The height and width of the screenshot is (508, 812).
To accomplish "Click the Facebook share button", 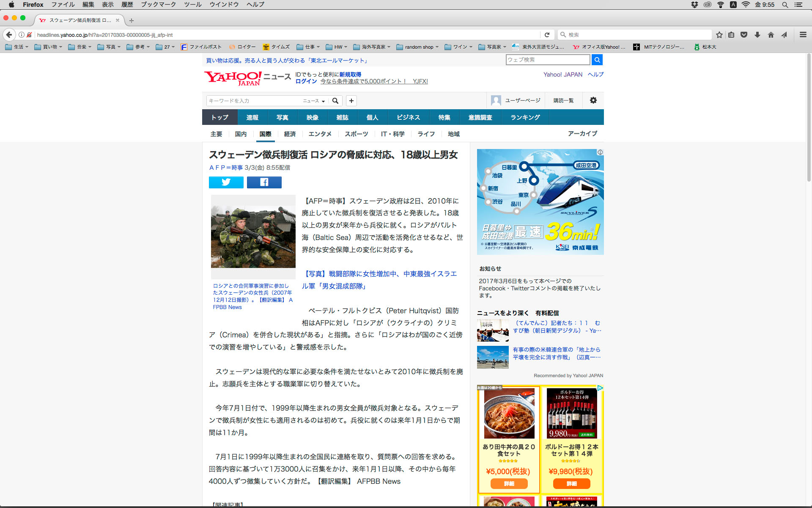I will (x=264, y=182).
